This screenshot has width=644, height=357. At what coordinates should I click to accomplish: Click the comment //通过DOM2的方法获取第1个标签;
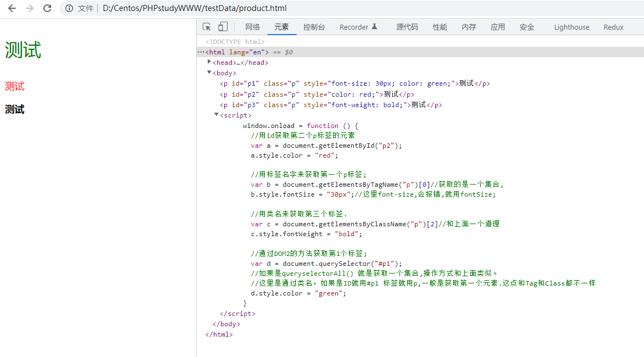point(309,253)
